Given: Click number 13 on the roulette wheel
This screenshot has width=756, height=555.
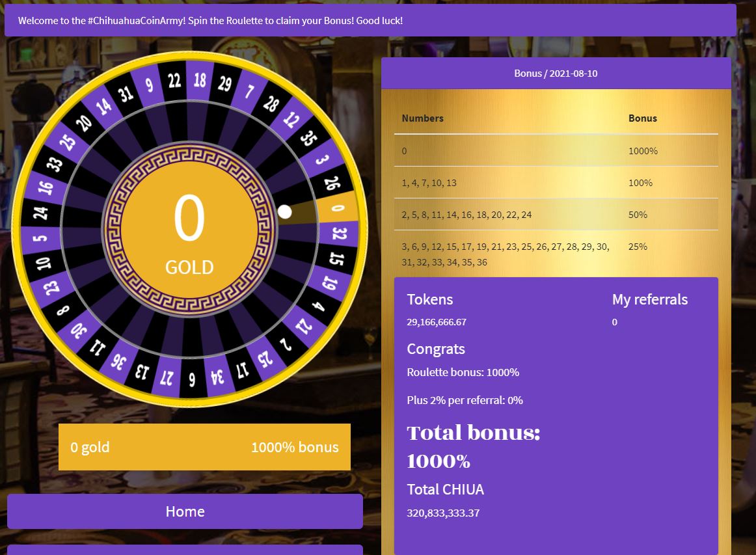Looking at the screenshot, I should [x=142, y=372].
